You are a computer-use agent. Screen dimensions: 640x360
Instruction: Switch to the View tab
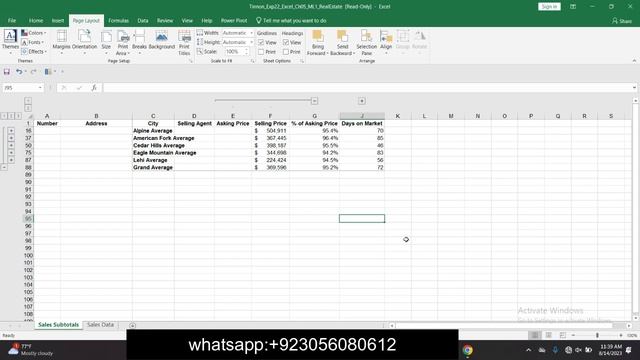[187, 20]
